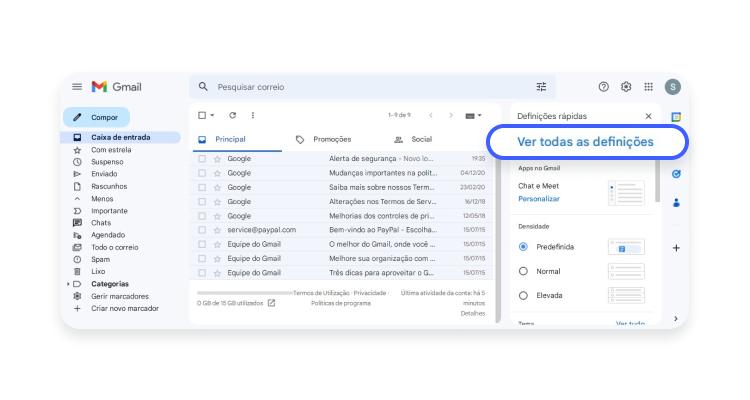Choose Predefinida density option

click(523, 247)
